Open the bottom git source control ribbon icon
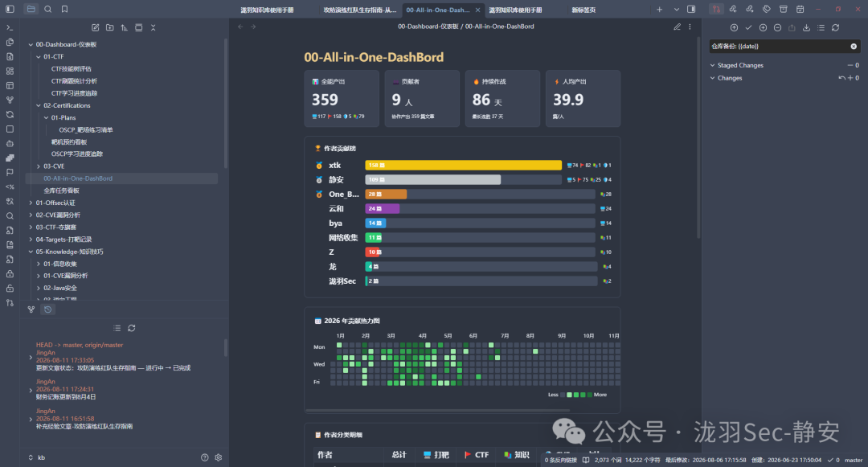The width and height of the screenshot is (868, 467). 10,303
